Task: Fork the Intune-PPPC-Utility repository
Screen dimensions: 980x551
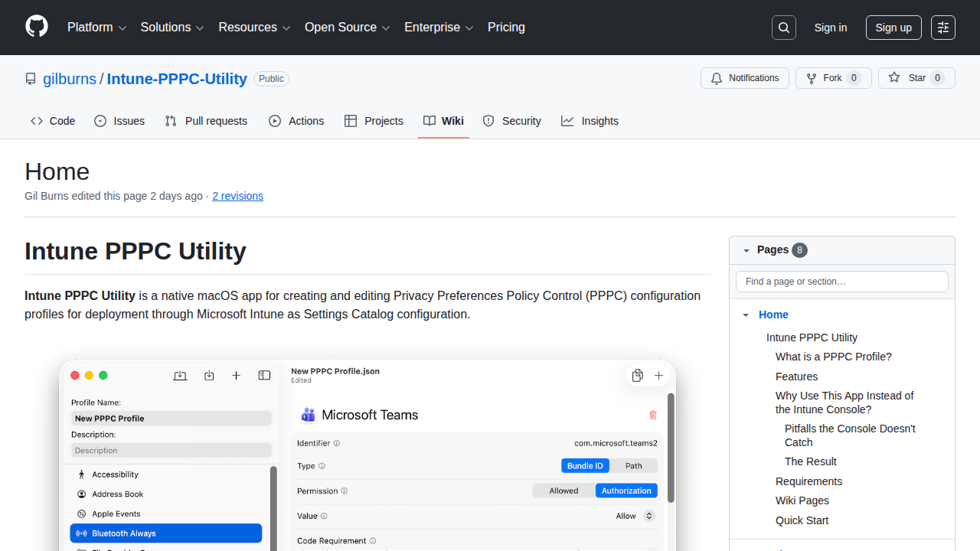Action: coord(834,78)
